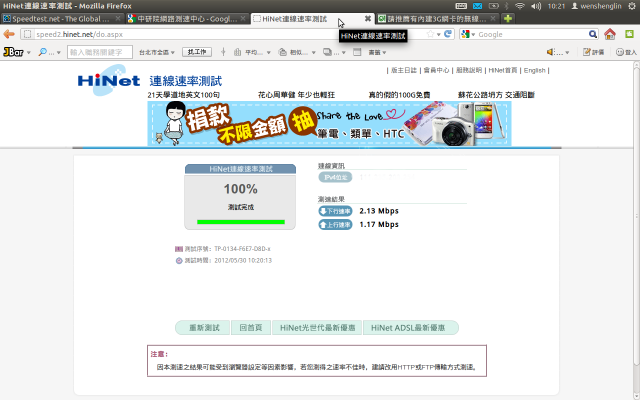The image size is (640, 400).
Task: Open the 蘇花公路坍方 交通阻斷 link
Action: tap(496, 95)
